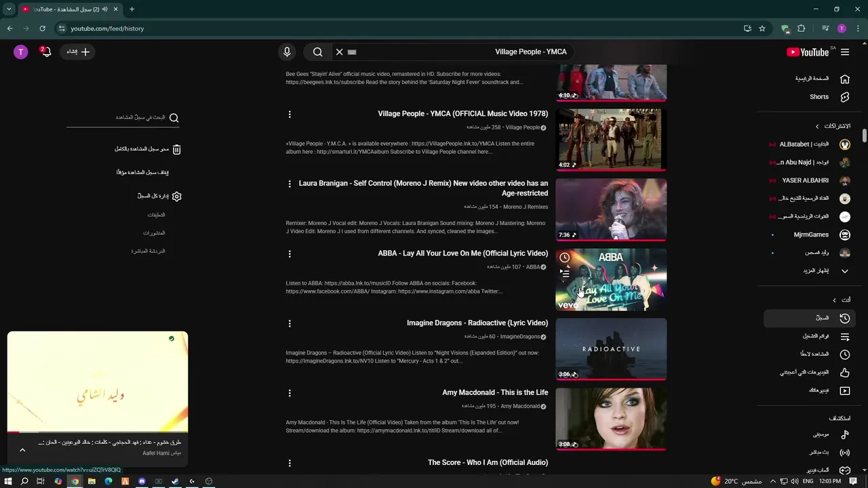Open Chrome media control icon
This screenshot has width=868, height=488.
[x=825, y=28]
